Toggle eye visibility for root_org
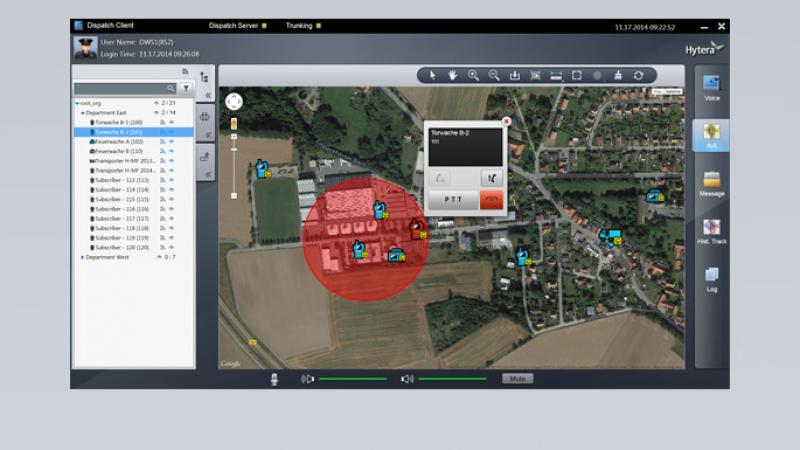This screenshot has height=450, width=800. click(156, 103)
